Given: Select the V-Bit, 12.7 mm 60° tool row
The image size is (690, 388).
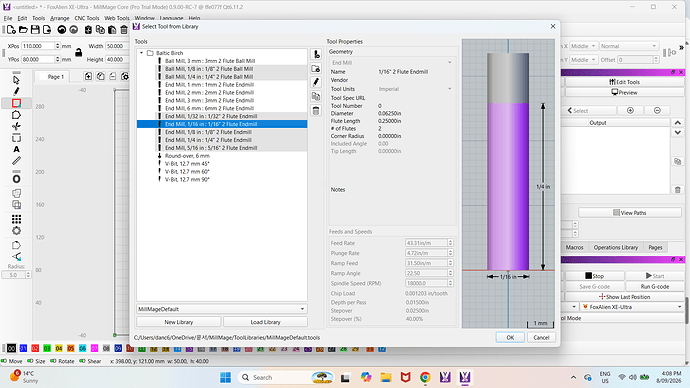Looking at the screenshot, I should pos(187,172).
